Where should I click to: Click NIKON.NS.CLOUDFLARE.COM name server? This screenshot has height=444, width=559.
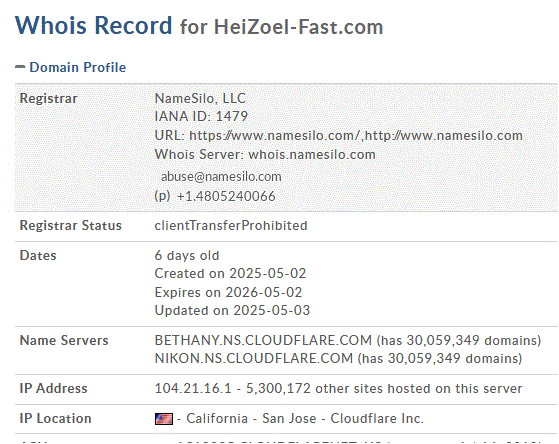click(x=254, y=358)
